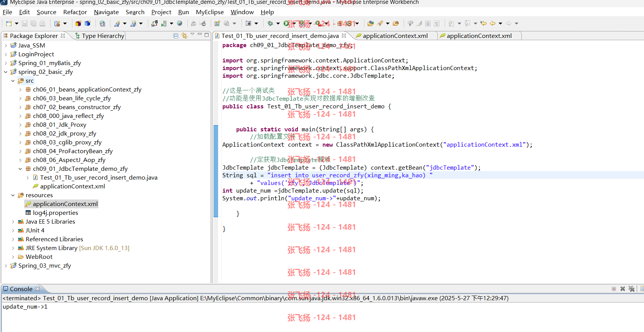The height and width of the screenshot is (332, 644).
Task: Click the Open Task folder icon
Action: [x=396, y=23]
